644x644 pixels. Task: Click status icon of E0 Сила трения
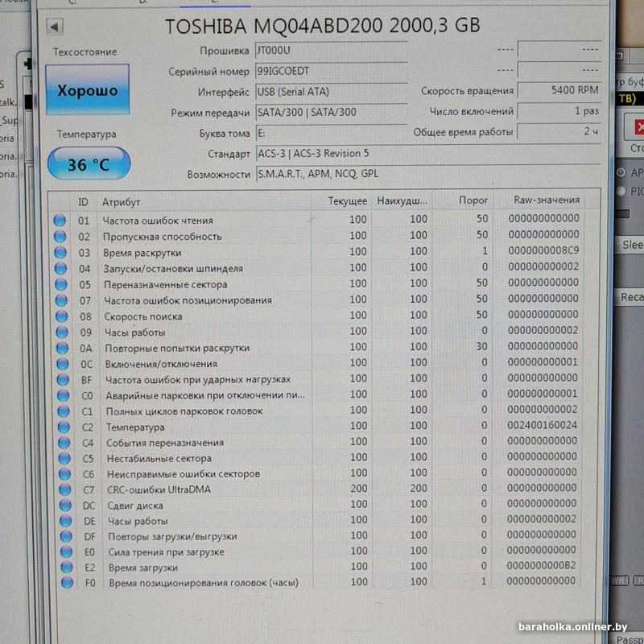point(67,551)
